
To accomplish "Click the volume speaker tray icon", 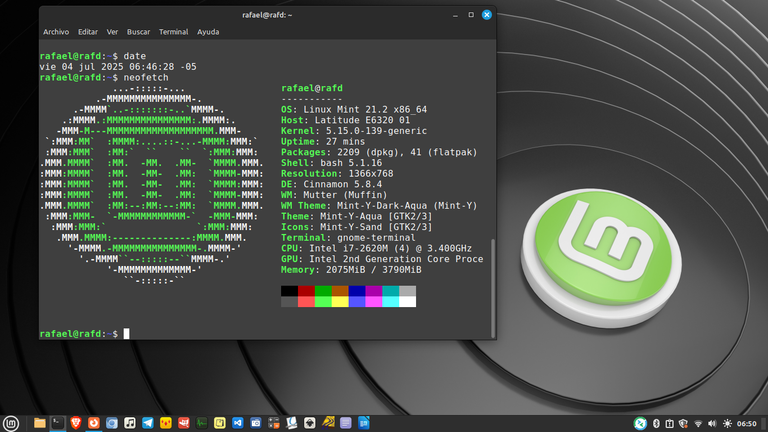I will coord(712,424).
